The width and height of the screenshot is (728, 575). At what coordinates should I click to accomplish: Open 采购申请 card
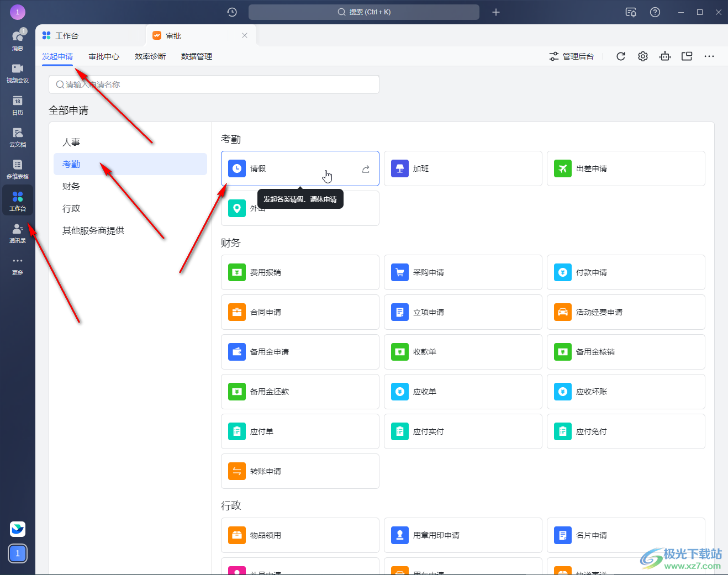coord(463,272)
